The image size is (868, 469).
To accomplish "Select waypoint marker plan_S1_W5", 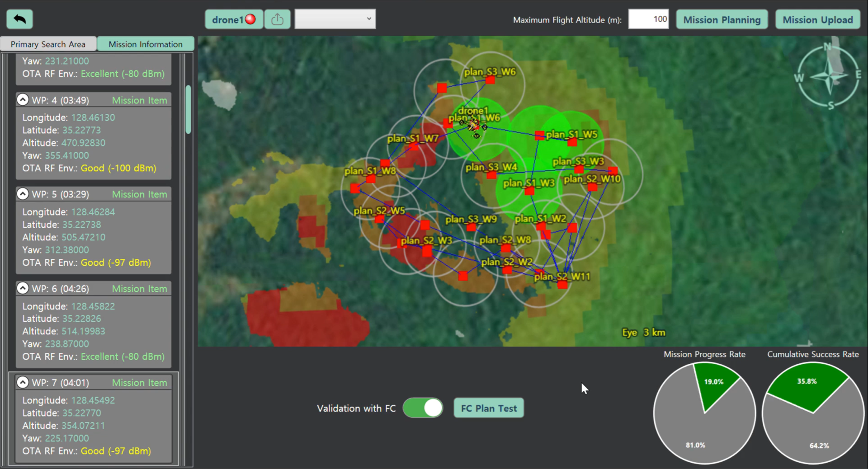I will click(x=572, y=142).
